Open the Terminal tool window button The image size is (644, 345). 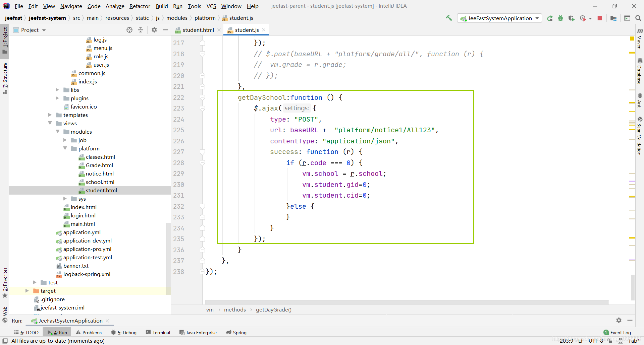pos(158,333)
